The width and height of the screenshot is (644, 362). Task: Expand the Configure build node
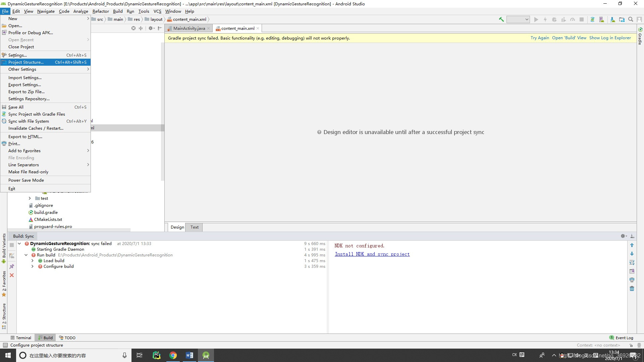click(x=33, y=266)
